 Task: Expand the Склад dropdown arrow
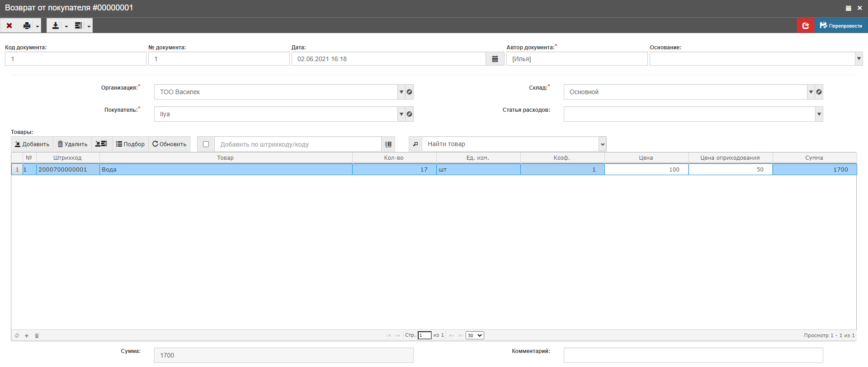pyautogui.click(x=811, y=92)
